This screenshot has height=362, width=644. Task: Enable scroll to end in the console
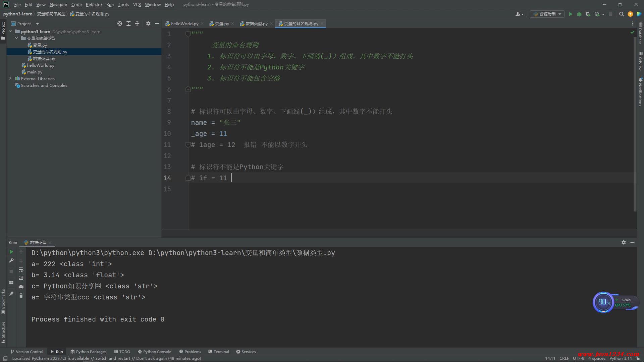tap(21, 278)
